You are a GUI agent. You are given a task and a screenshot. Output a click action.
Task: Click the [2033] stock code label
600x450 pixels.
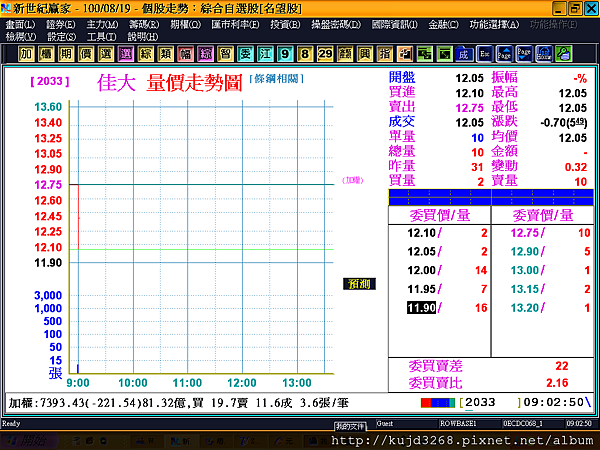point(50,81)
